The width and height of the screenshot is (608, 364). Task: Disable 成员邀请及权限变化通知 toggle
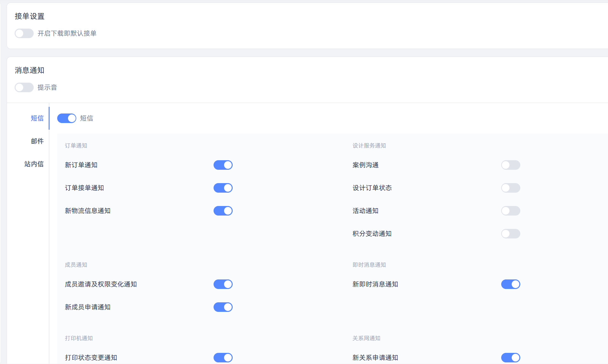point(223,284)
